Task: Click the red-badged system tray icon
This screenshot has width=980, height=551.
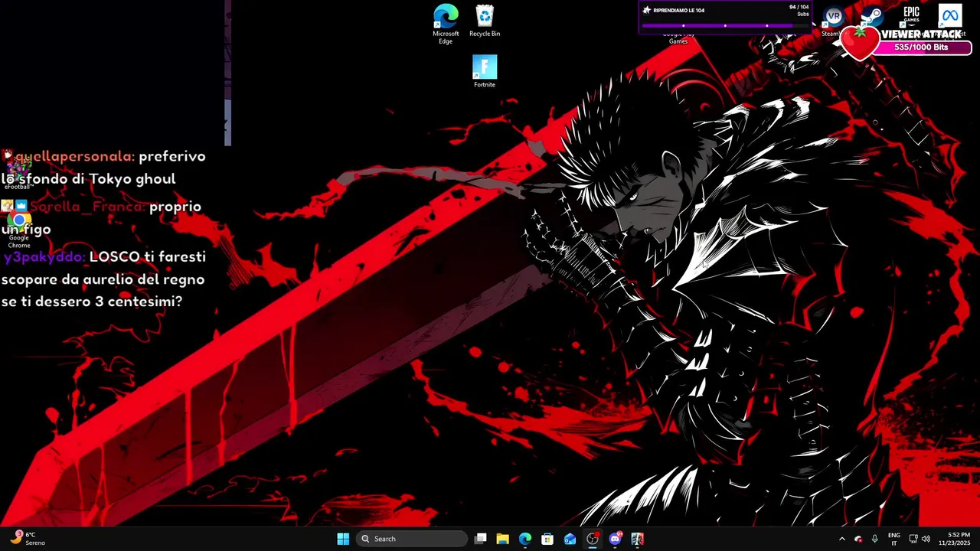Action: (858, 539)
